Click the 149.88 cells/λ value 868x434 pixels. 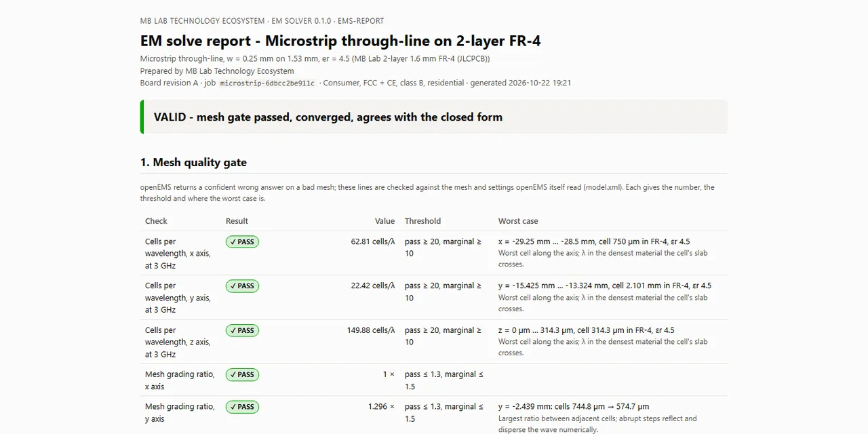(371, 330)
